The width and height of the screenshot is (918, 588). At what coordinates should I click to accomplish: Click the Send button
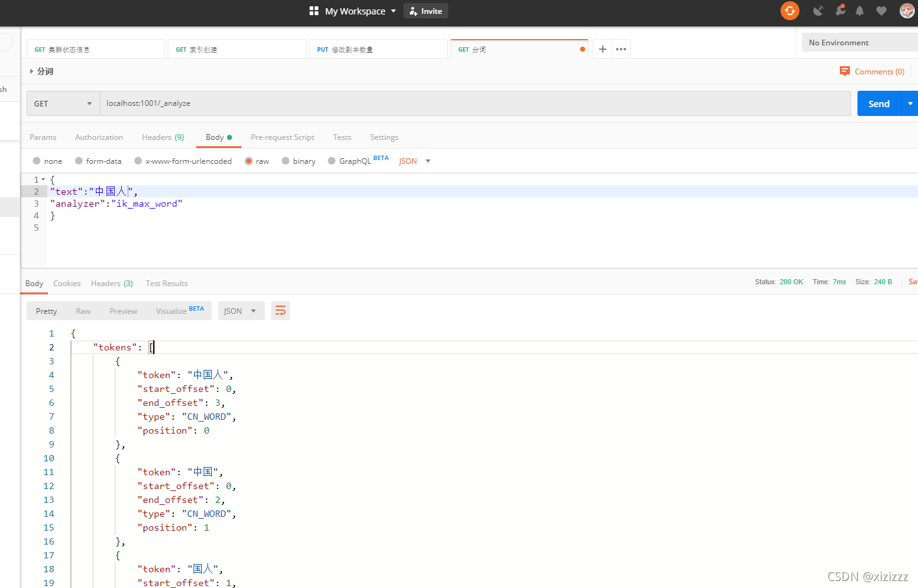pos(879,103)
